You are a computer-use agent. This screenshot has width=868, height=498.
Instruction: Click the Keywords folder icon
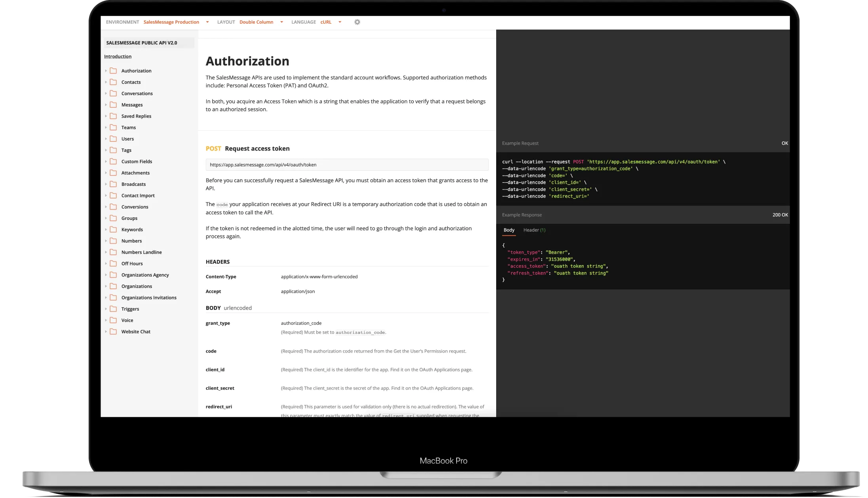point(113,229)
